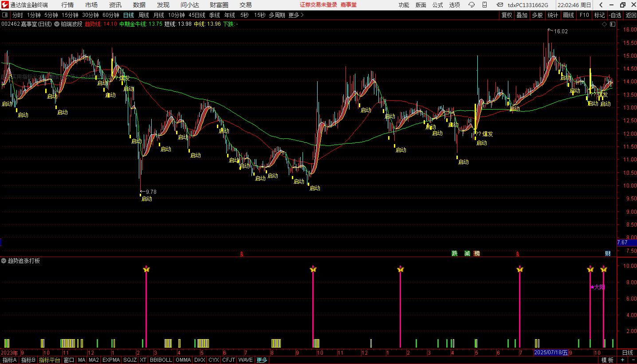Toggle 叠加 overlay mode
This screenshot has width=637, height=364.
[x=522, y=15]
